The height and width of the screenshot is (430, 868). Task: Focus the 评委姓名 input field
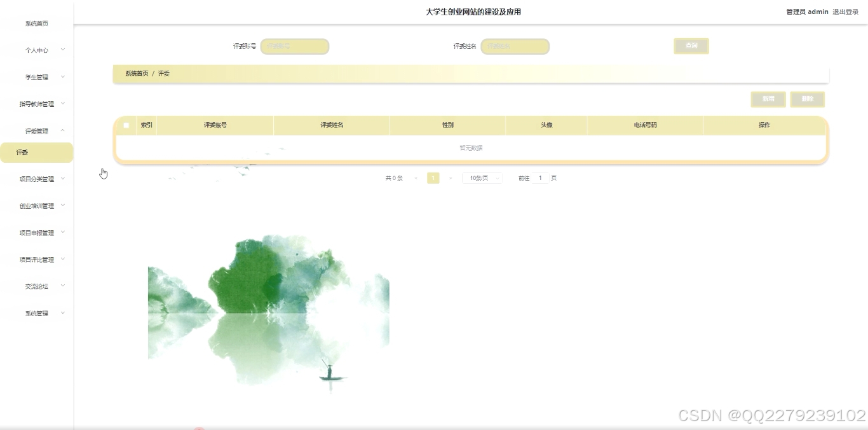[x=515, y=46]
